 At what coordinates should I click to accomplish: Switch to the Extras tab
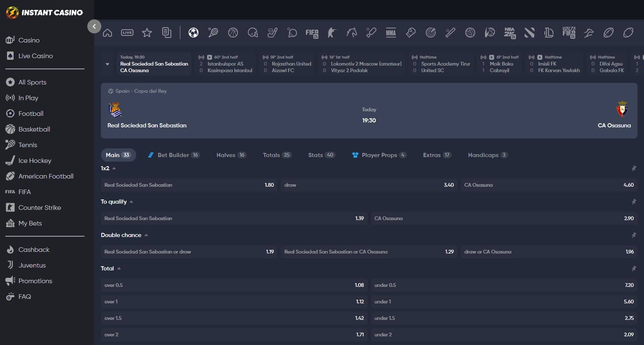437,155
